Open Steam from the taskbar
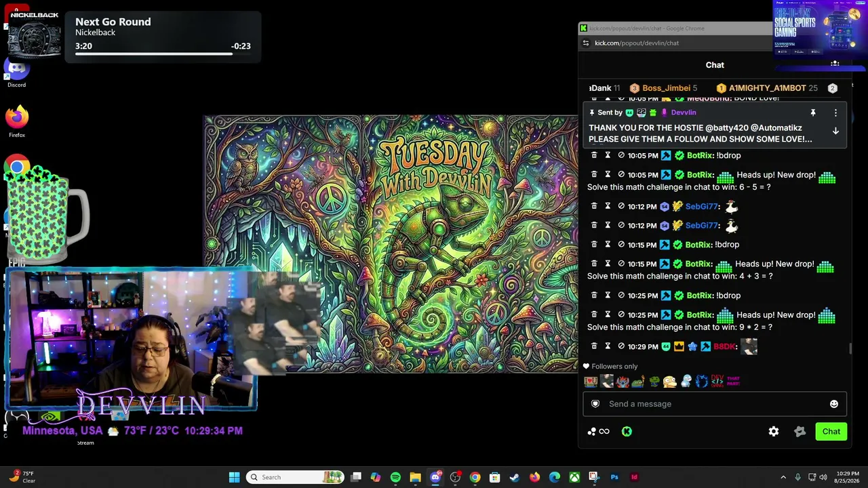Image resolution: width=868 pixels, height=488 pixels. pos(515,477)
